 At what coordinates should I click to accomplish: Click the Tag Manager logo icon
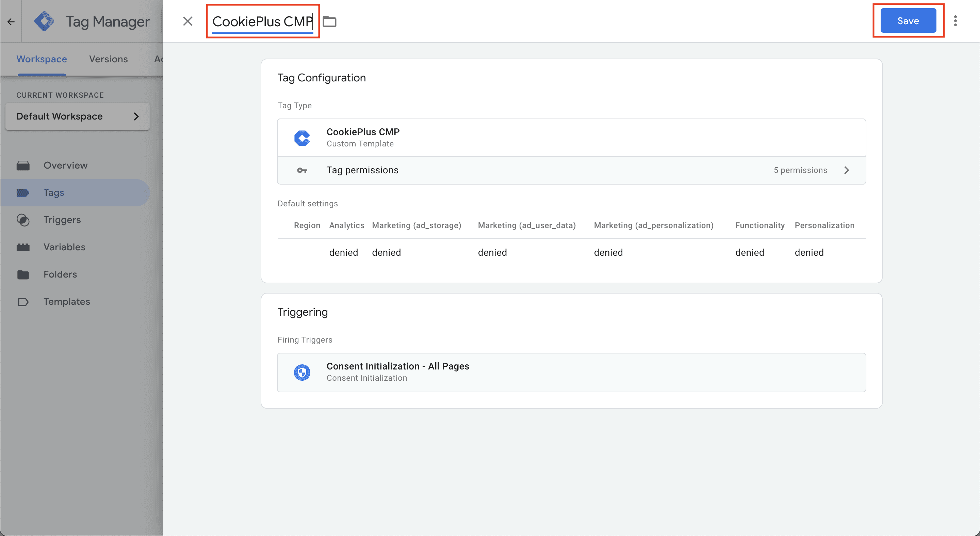click(x=44, y=21)
